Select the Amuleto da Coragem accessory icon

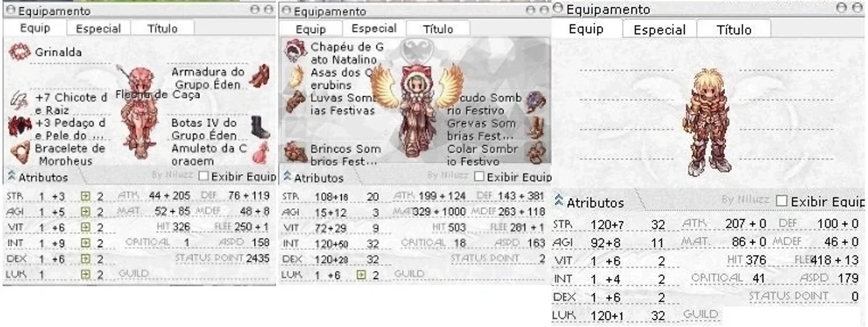point(260,152)
